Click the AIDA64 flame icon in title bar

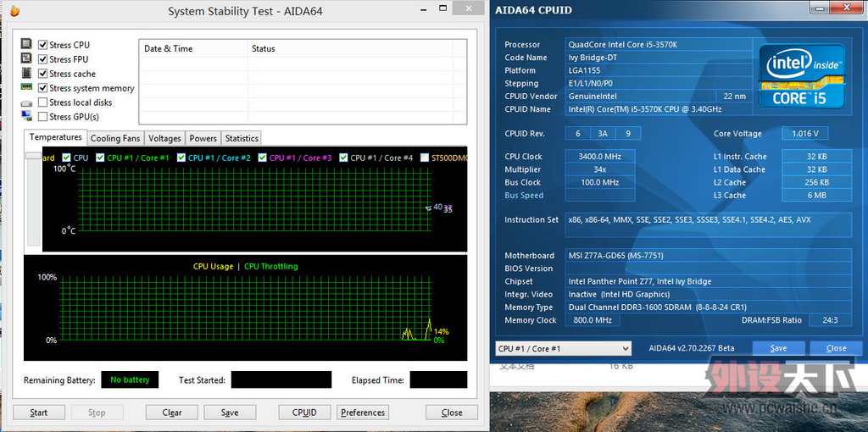click(x=15, y=11)
